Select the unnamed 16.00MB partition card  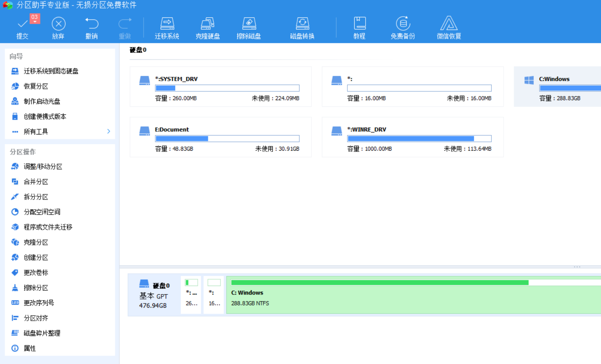413,86
